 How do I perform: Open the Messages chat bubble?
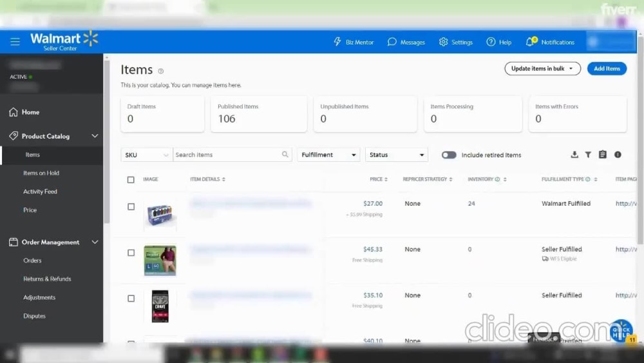tap(392, 42)
